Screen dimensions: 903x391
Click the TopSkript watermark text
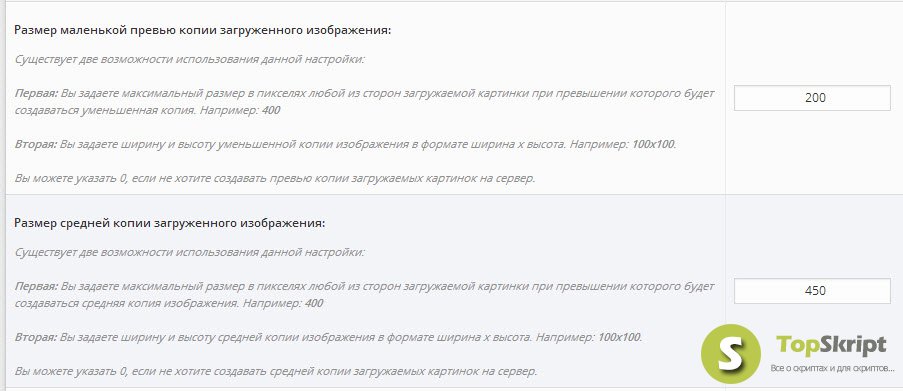click(x=831, y=345)
